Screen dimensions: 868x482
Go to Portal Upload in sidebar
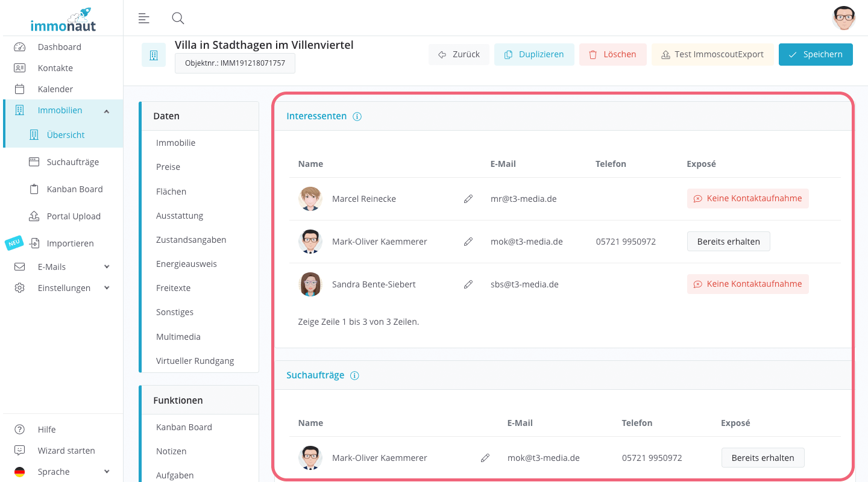[x=74, y=216]
